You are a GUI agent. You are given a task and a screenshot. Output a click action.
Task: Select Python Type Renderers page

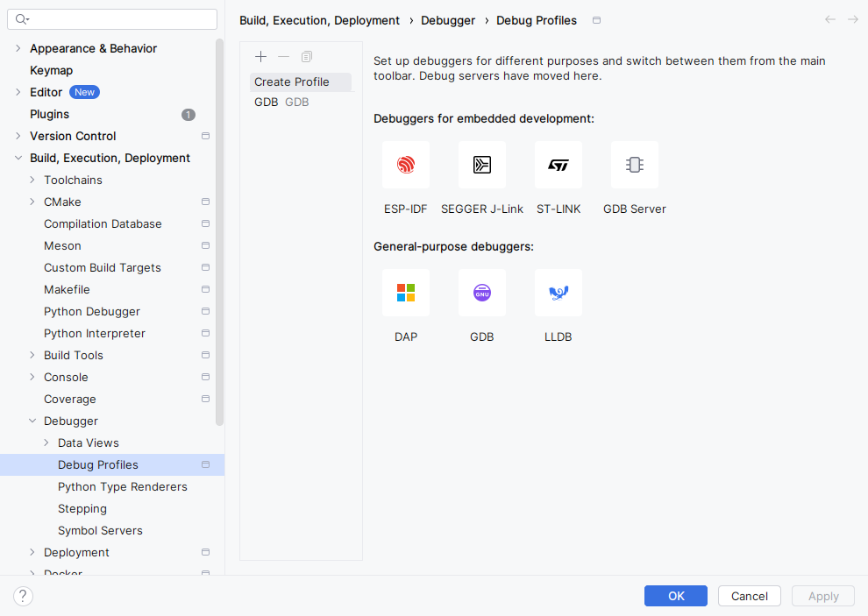click(123, 487)
